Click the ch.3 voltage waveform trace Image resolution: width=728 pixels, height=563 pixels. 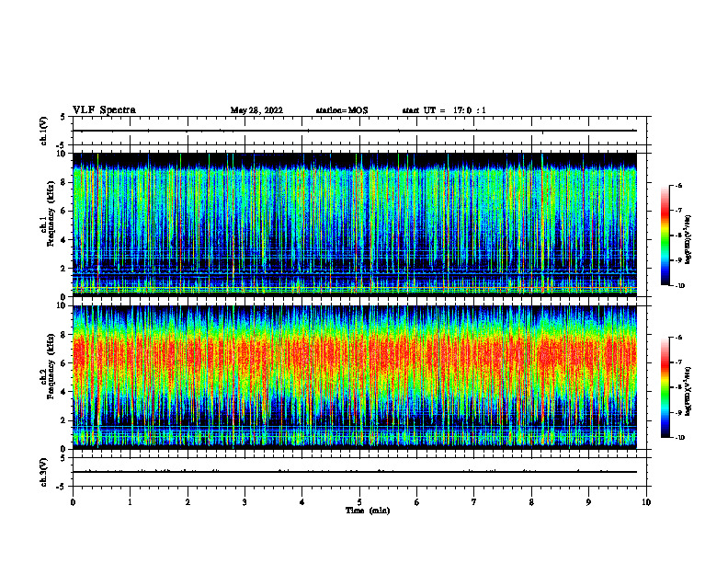[354, 472]
